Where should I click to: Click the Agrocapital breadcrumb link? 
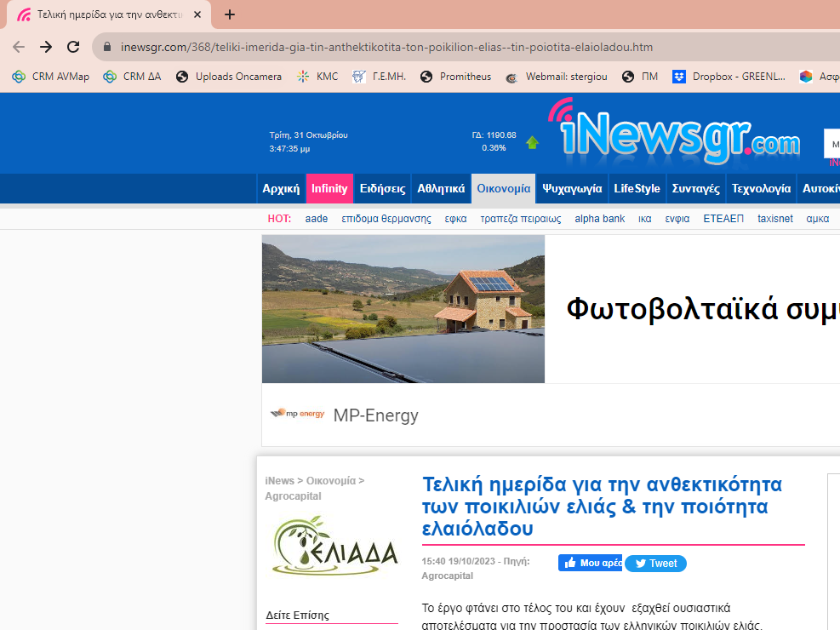coord(293,496)
